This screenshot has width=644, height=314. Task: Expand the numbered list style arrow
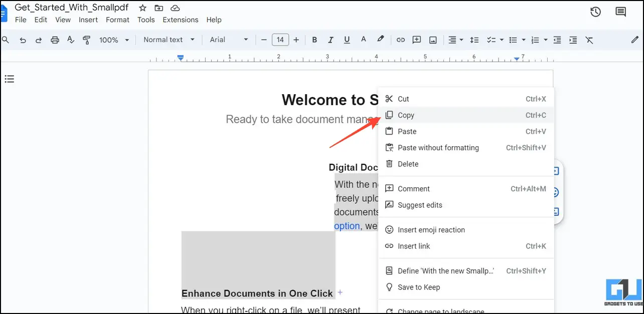click(x=546, y=40)
